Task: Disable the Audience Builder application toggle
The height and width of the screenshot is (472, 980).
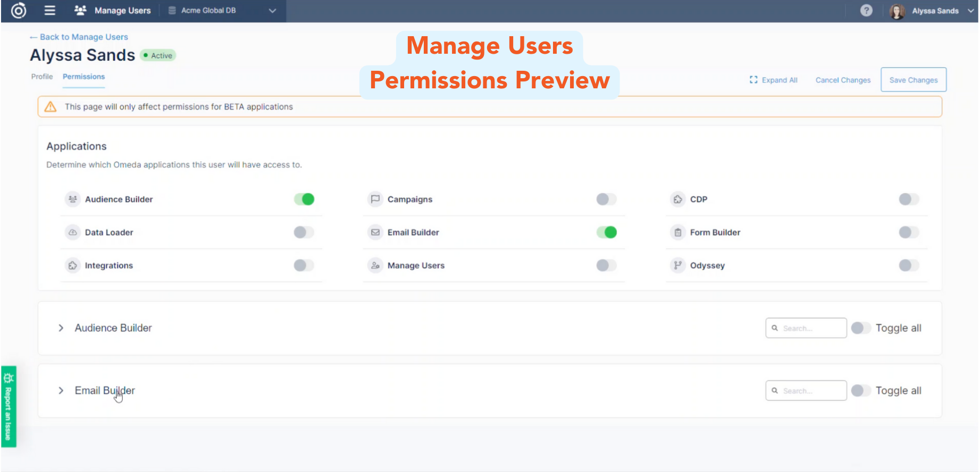Action: tap(304, 199)
